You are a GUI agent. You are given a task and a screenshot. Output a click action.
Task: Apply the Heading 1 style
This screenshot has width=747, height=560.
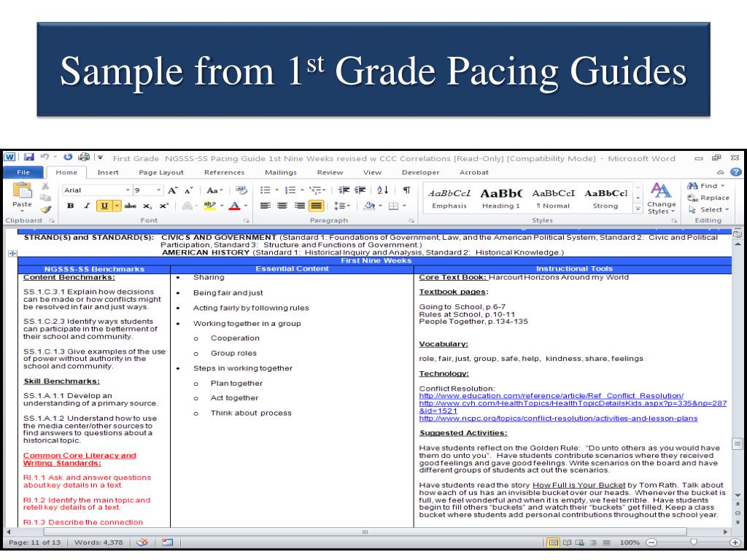click(x=501, y=198)
